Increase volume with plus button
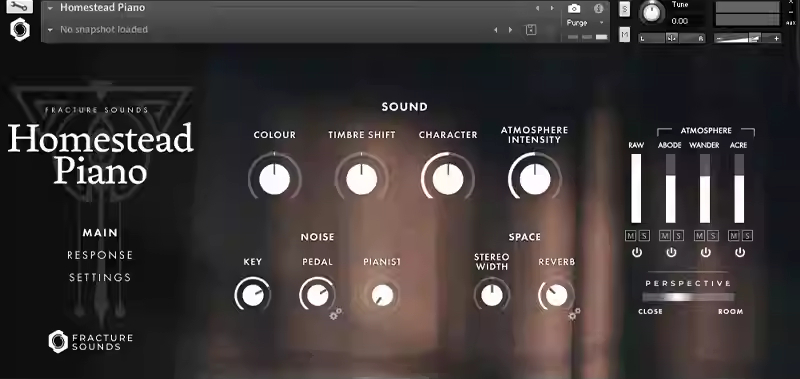The height and width of the screenshot is (379, 800). [x=777, y=38]
